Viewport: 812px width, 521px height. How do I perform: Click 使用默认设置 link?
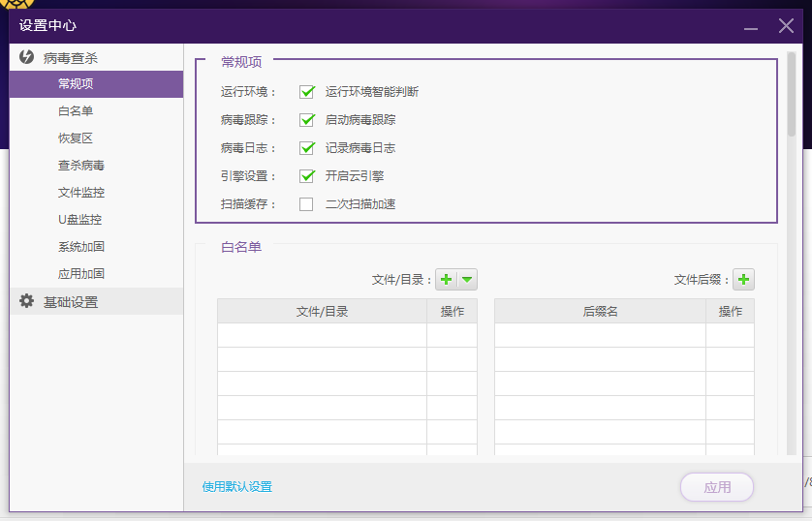237,487
